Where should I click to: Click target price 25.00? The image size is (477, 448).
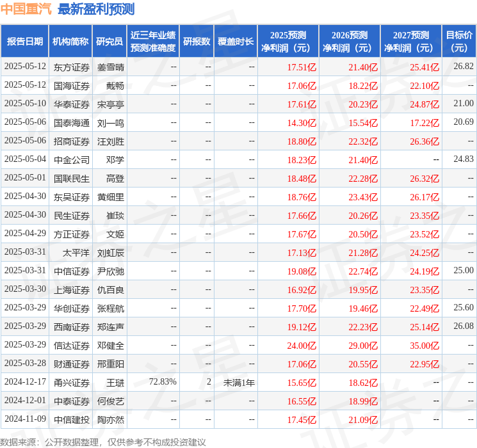464,270
